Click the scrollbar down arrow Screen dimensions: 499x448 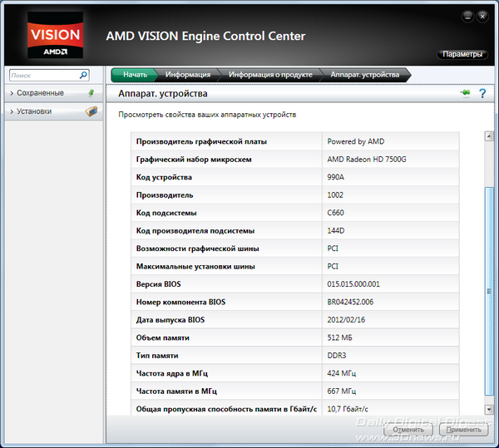489,410
